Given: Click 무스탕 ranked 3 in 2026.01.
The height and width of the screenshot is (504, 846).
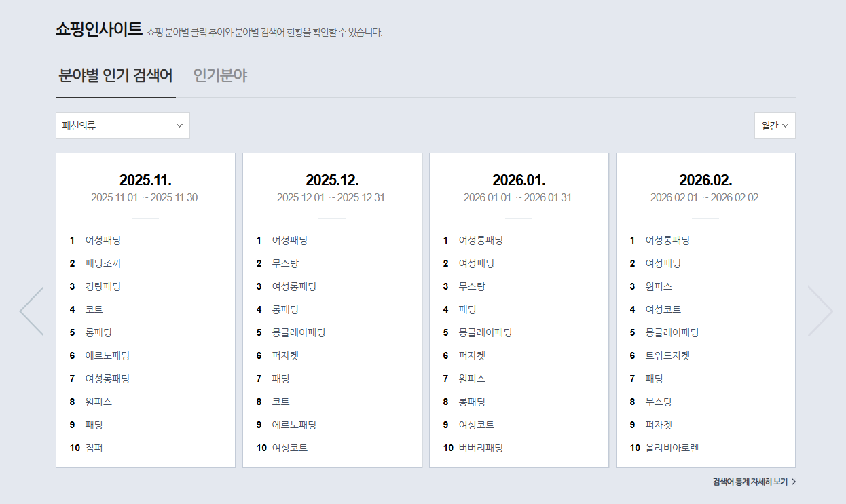Looking at the screenshot, I should tap(472, 286).
